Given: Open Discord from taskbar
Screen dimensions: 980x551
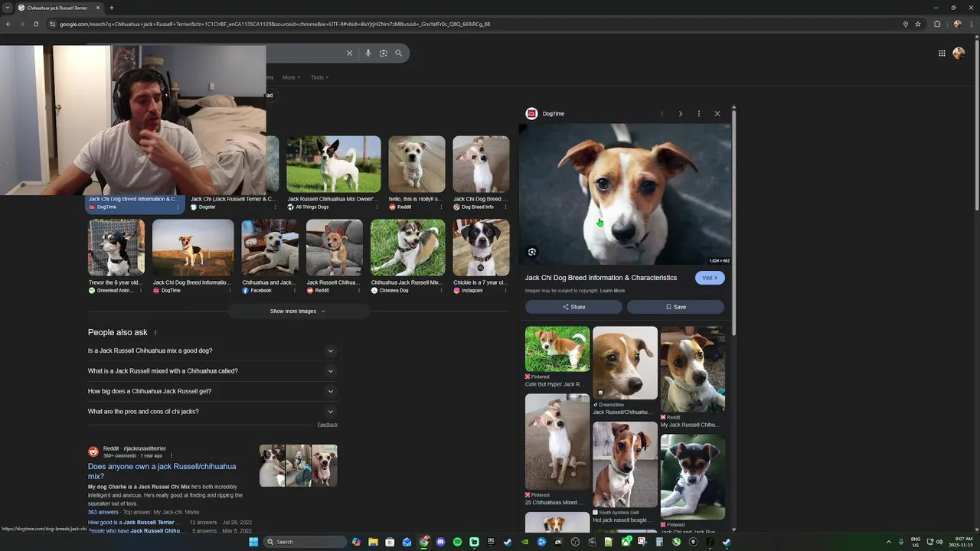Looking at the screenshot, I should point(440,542).
